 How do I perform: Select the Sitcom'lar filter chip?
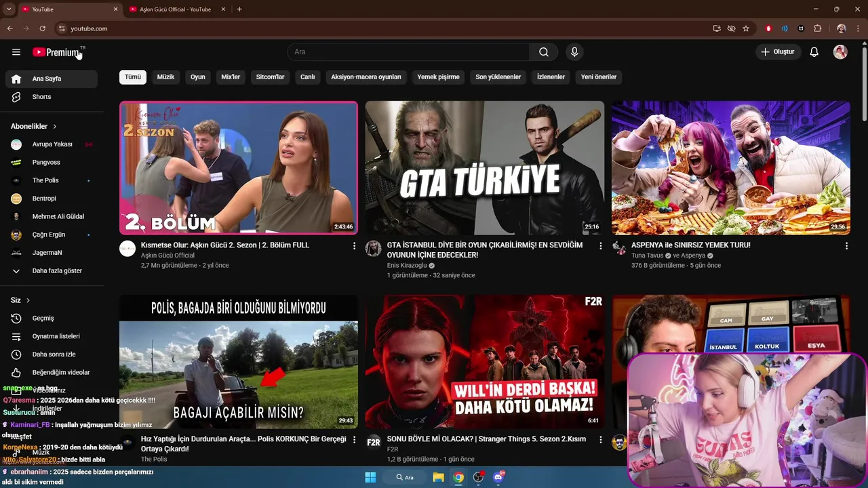tap(270, 77)
